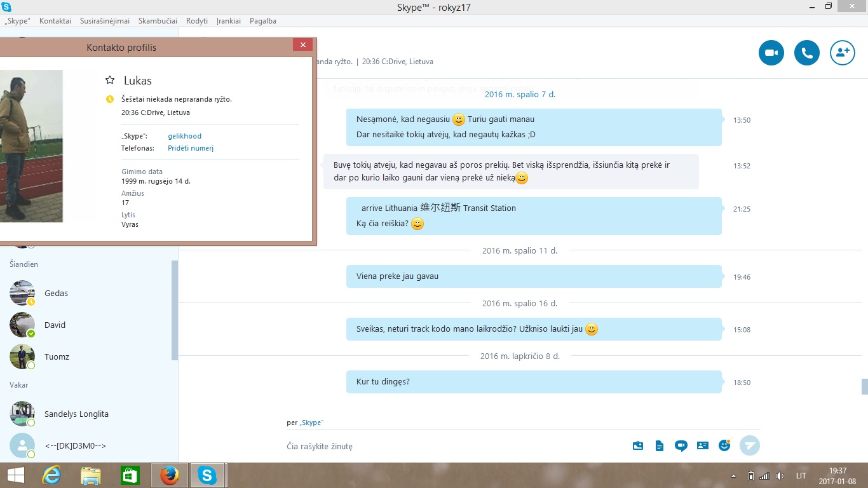Click the gelikhood Skype name link
The height and width of the screenshot is (488, 868).
pos(185,136)
